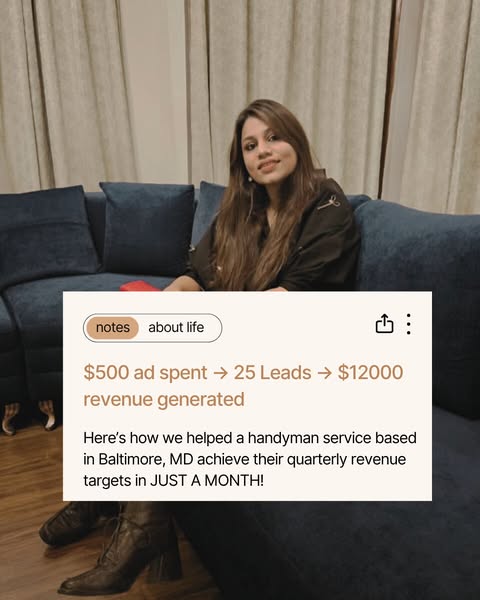The height and width of the screenshot is (600, 480).
Task: Select the highlighted notes pill
Action: 113,328
